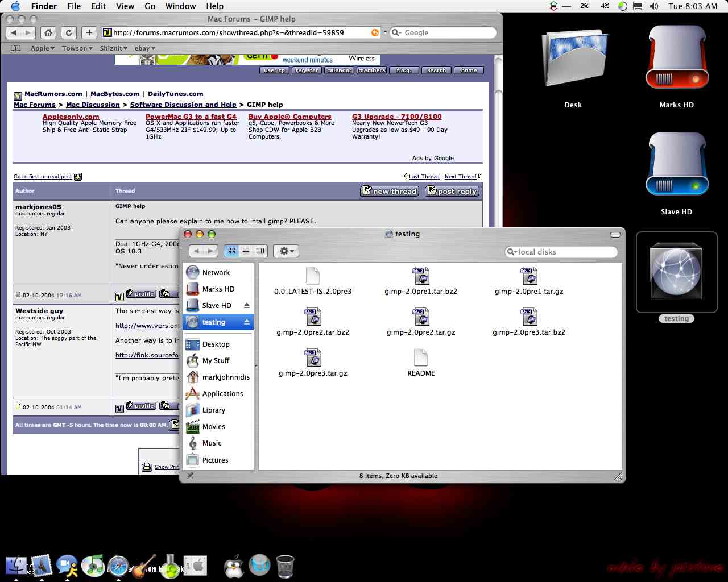Switch Finder window to icon view
728x582 pixels.
[231, 251]
